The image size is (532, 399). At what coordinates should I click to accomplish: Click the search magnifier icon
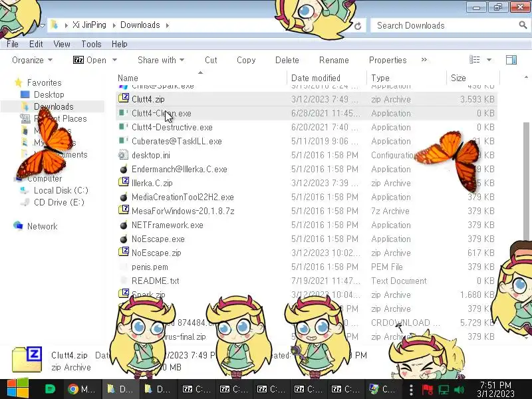click(x=523, y=25)
